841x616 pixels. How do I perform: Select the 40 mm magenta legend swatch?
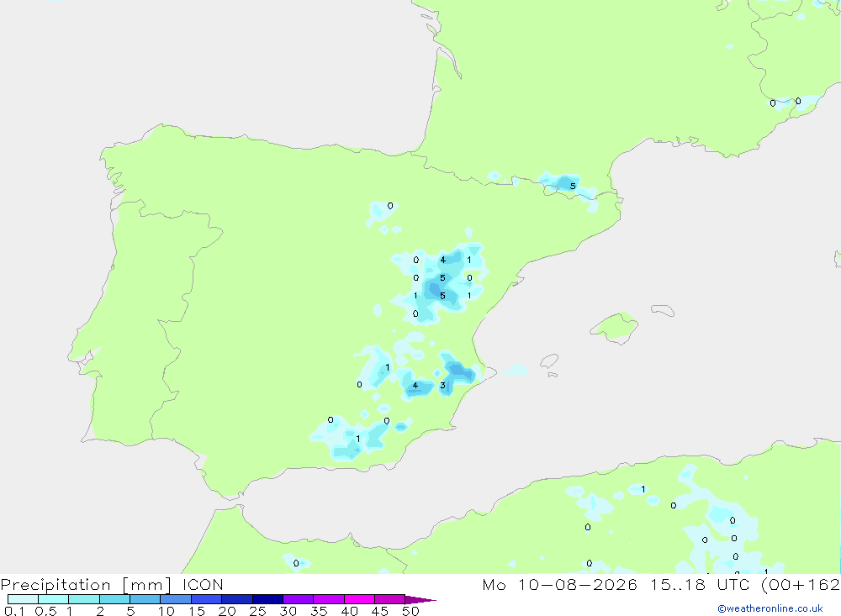[x=359, y=599]
